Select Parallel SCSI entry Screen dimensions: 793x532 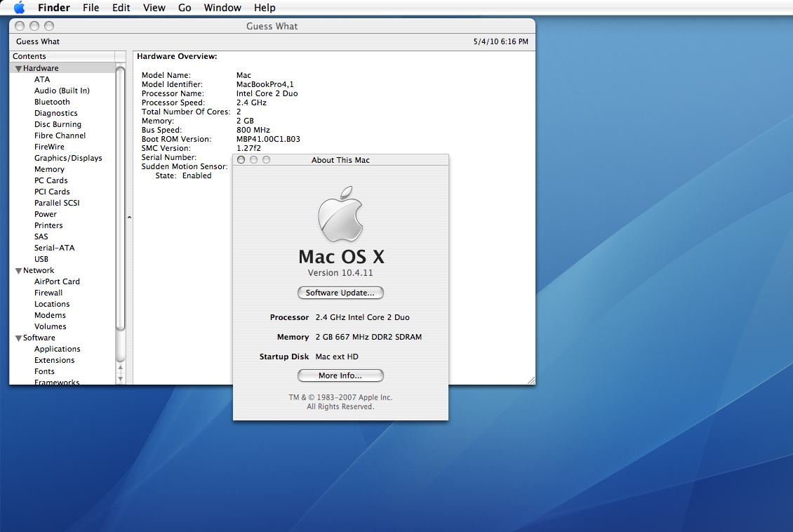[x=57, y=203]
